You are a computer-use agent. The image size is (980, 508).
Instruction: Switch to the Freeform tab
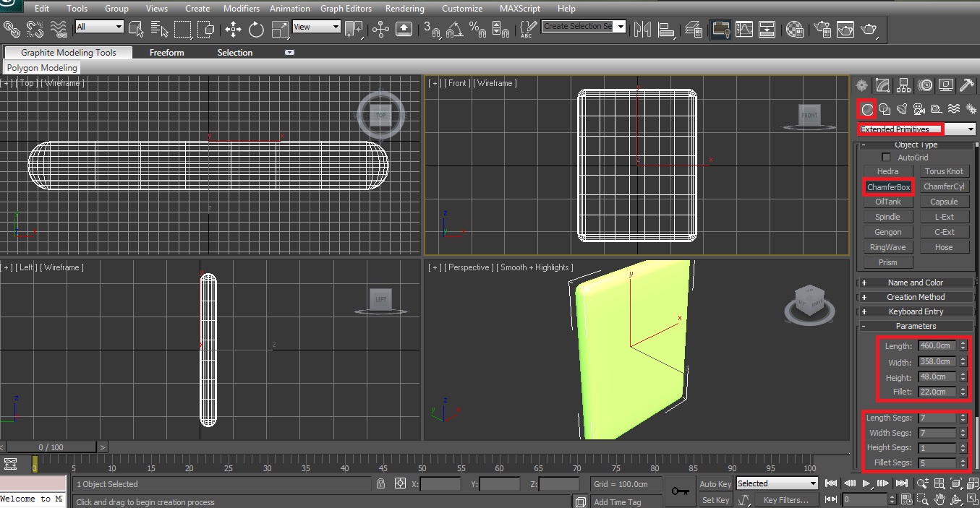pyautogui.click(x=166, y=53)
